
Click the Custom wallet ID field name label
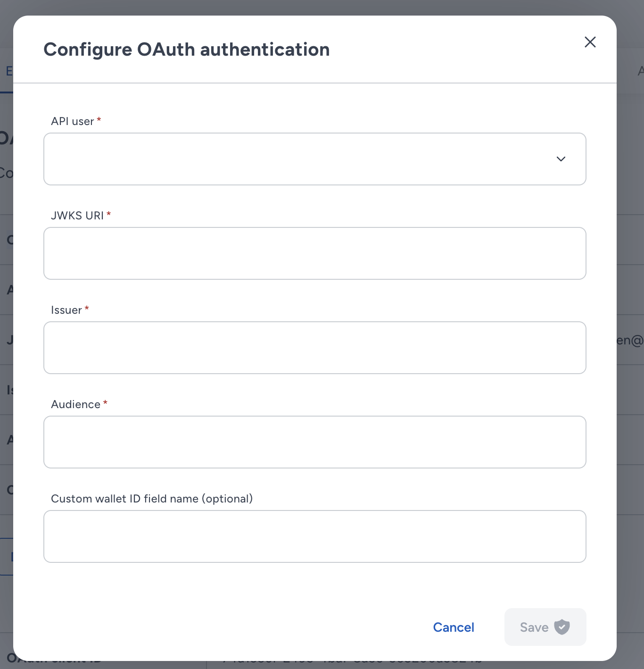click(x=152, y=499)
